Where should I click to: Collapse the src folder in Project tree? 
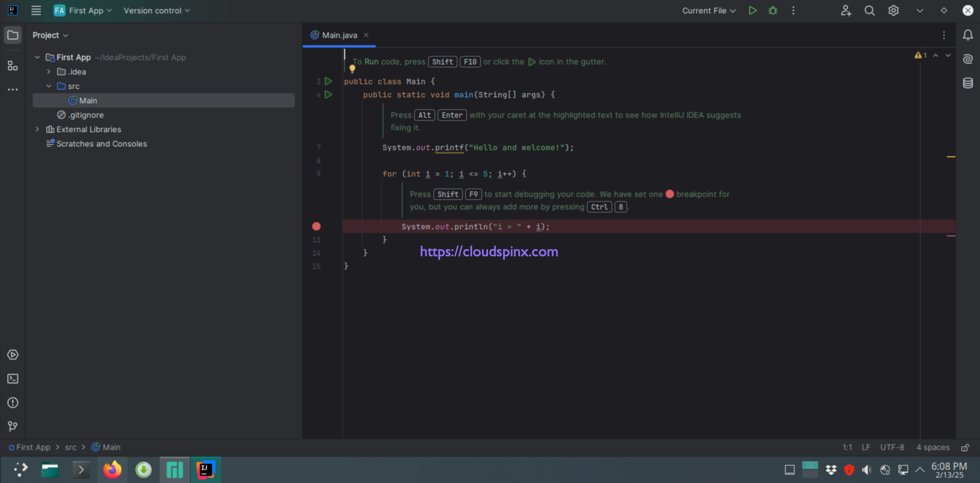(49, 86)
